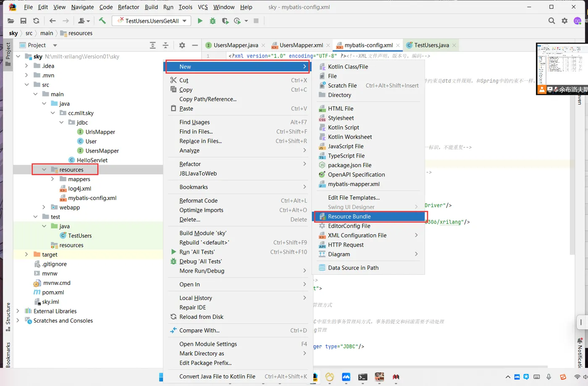The height and width of the screenshot is (386, 588).
Task: Run TestUsers.UsersGetAll with the green play icon
Action: pos(200,21)
